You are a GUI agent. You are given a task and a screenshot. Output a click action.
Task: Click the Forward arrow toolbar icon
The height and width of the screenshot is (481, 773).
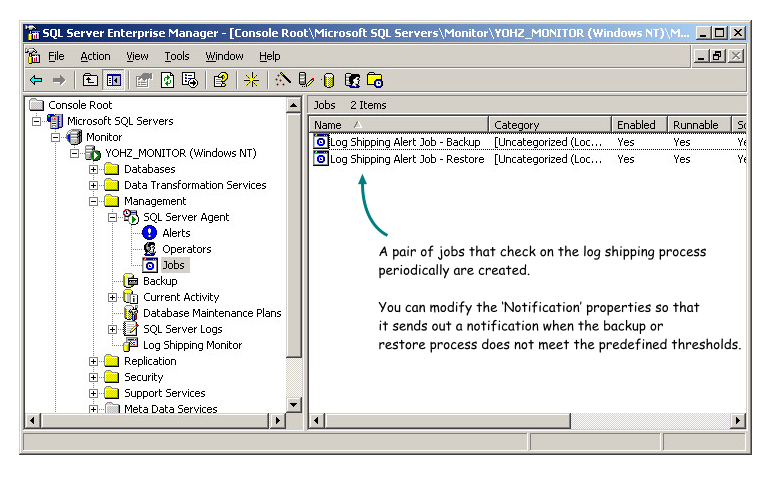point(59,80)
